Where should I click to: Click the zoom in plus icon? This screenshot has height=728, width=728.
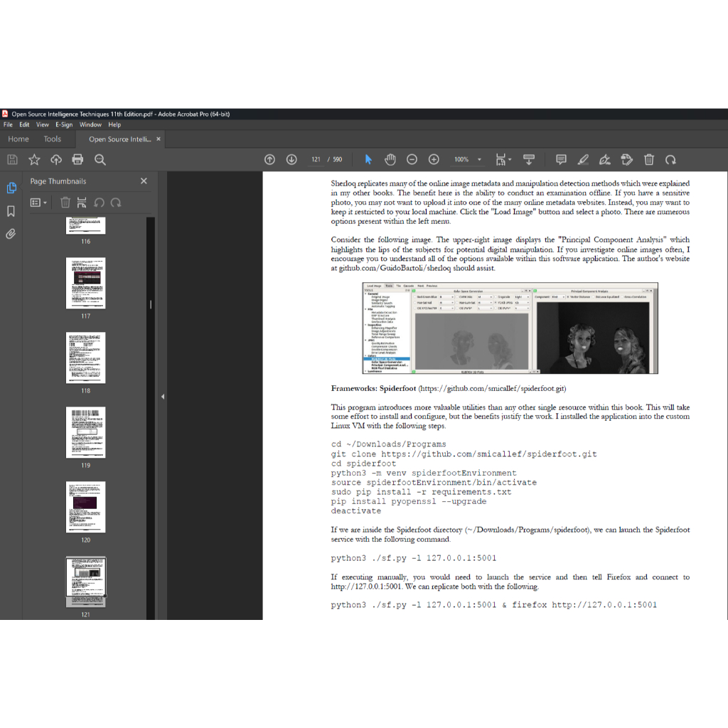434,160
